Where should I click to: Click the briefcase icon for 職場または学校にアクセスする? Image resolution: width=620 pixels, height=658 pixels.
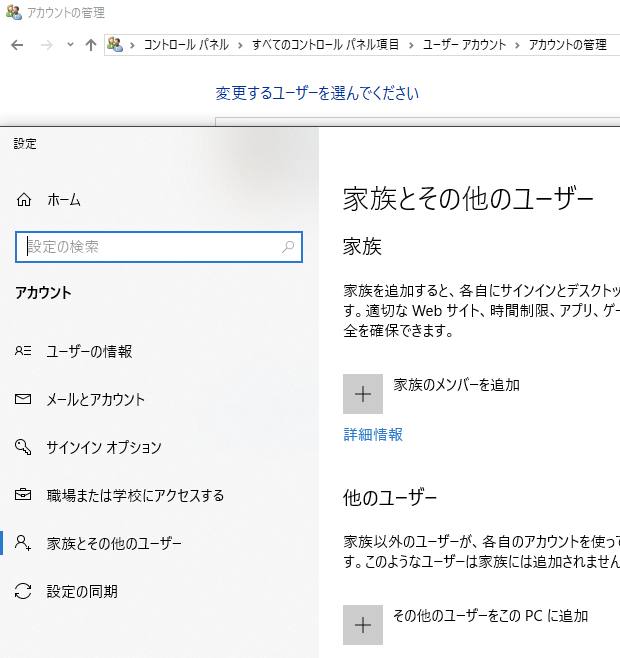(x=24, y=496)
